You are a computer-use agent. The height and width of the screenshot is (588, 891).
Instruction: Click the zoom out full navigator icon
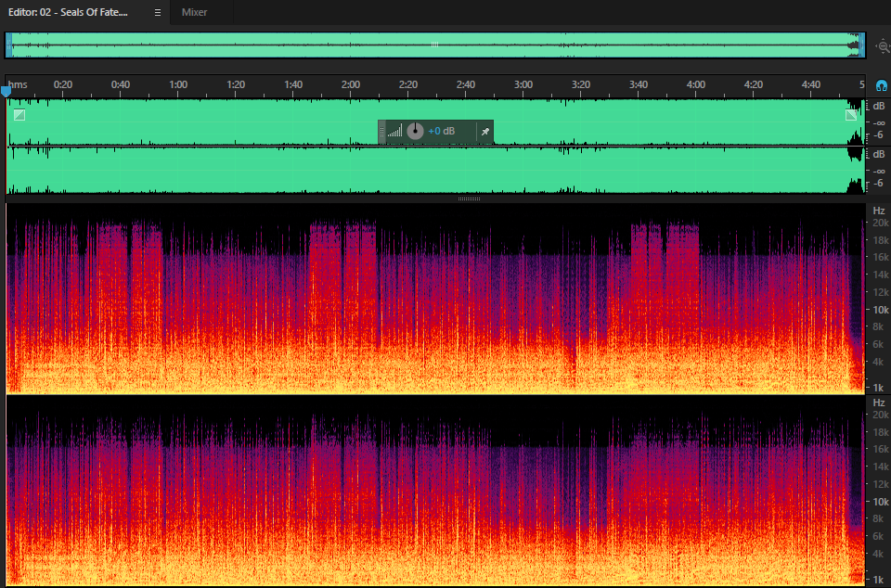pyautogui.click(x=884, y=46)
